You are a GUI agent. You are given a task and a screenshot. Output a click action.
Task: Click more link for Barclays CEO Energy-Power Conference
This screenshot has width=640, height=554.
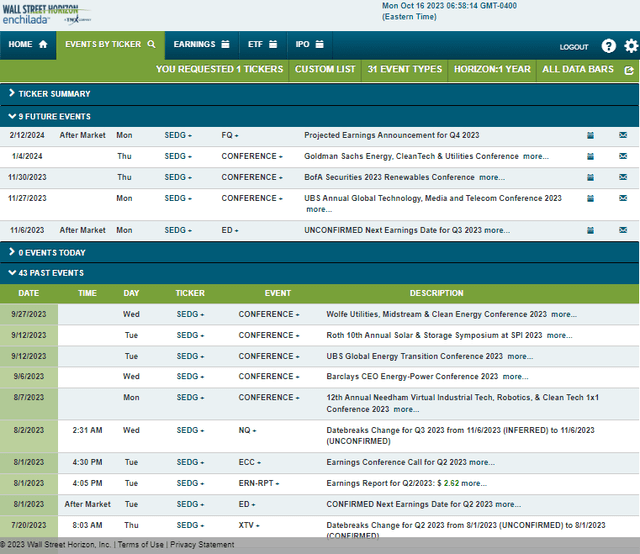click(515, 376)
